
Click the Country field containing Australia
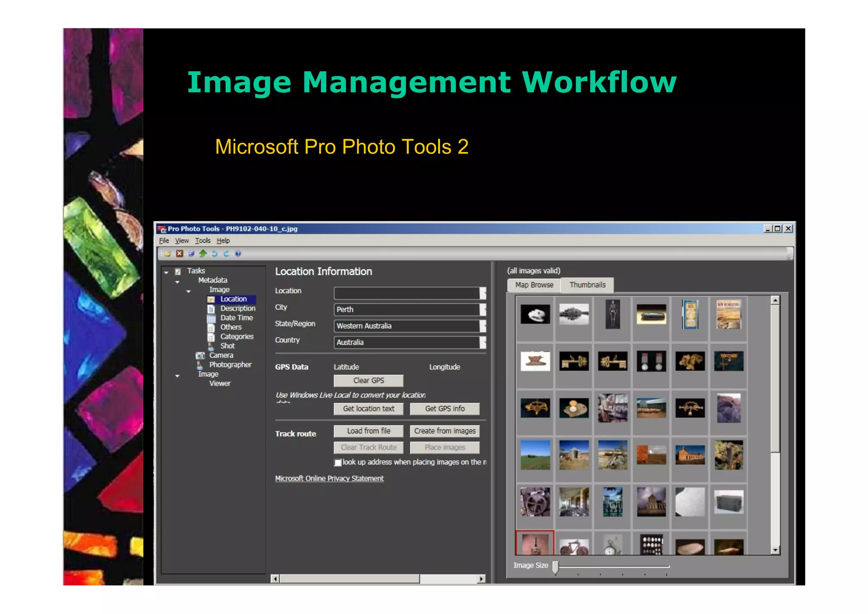(x=407, y=343)
